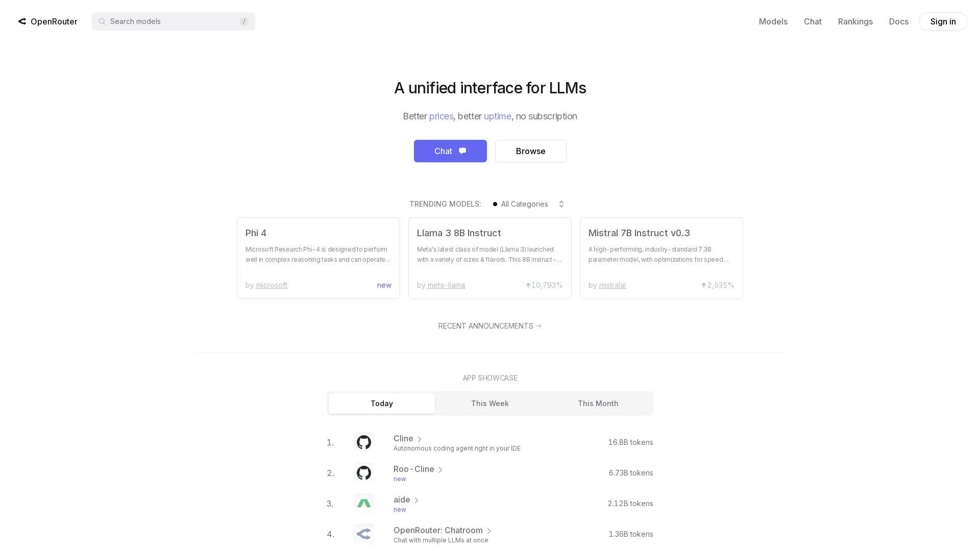Select the aide app icon

(363, 504)
